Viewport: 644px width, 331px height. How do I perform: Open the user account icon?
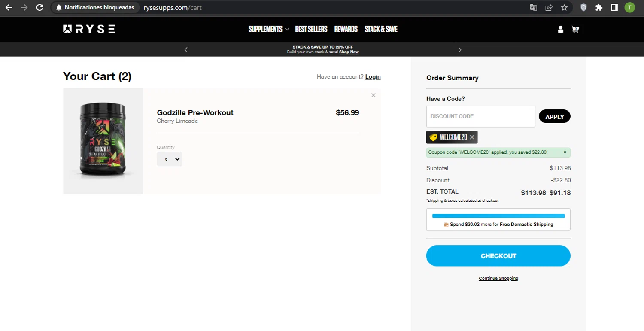(560, 29)
